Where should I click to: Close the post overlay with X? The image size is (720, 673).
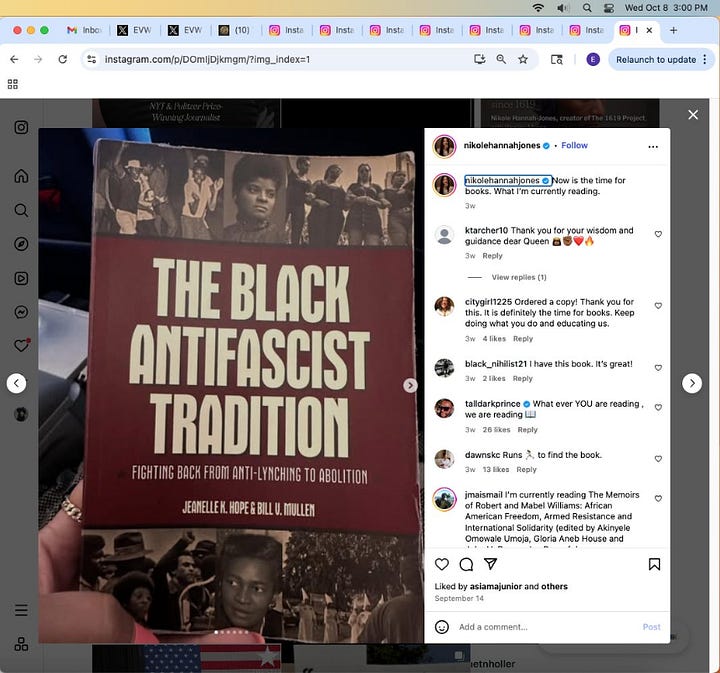(x=693, y=115)
